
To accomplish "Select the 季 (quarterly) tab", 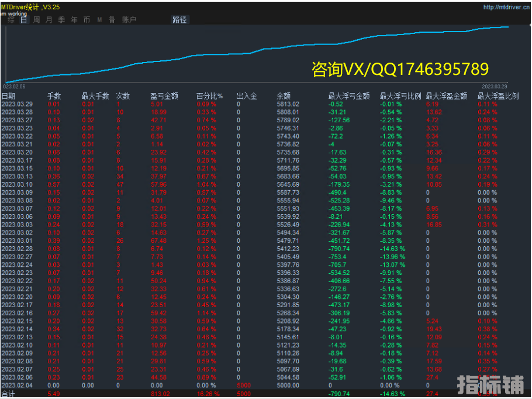I will coord(61,20).
